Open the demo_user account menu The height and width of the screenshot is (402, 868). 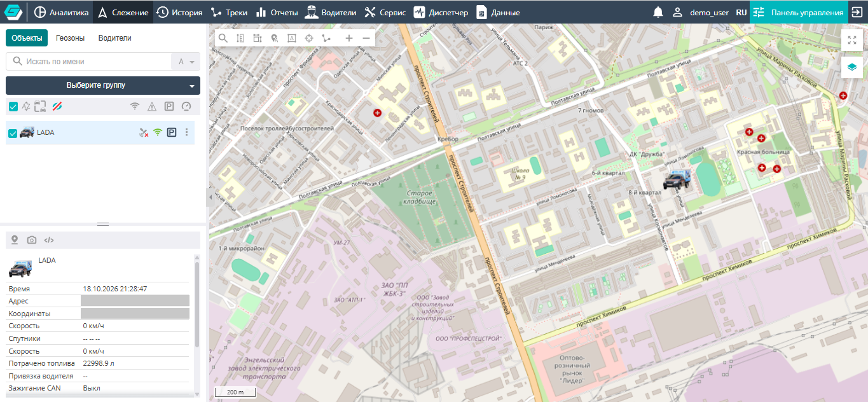701,12
